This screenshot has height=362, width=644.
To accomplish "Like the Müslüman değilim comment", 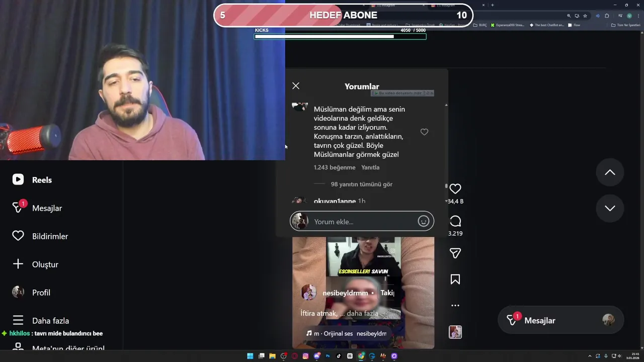I will click(x=424, y=132).
